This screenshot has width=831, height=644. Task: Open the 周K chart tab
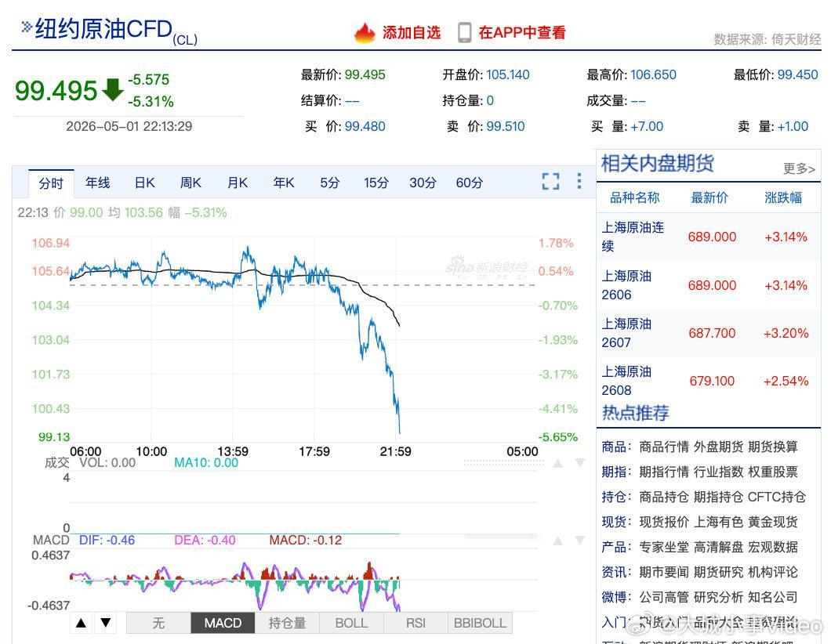[191, 183]
